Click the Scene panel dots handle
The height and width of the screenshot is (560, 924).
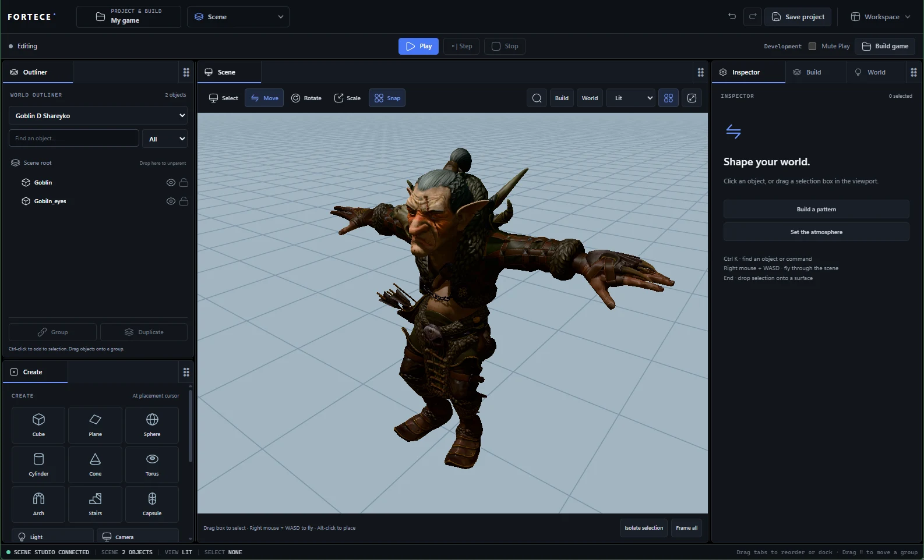[x=701, y=72]
